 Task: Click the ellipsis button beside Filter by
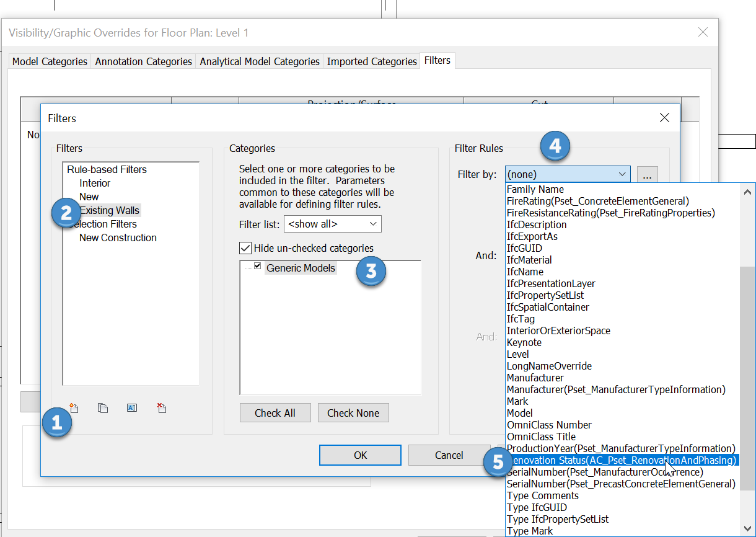(x=647, y=175)
